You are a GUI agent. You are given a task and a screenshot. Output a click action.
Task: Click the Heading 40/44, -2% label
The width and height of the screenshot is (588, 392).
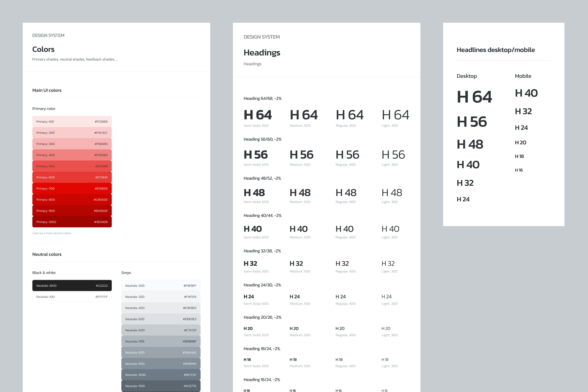pos(262,215)
